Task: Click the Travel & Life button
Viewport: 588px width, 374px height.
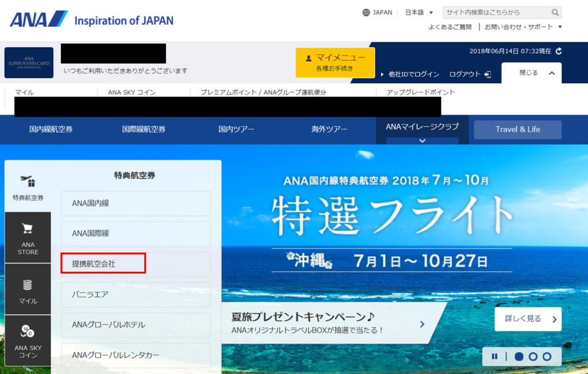Action: pos(517,129)
